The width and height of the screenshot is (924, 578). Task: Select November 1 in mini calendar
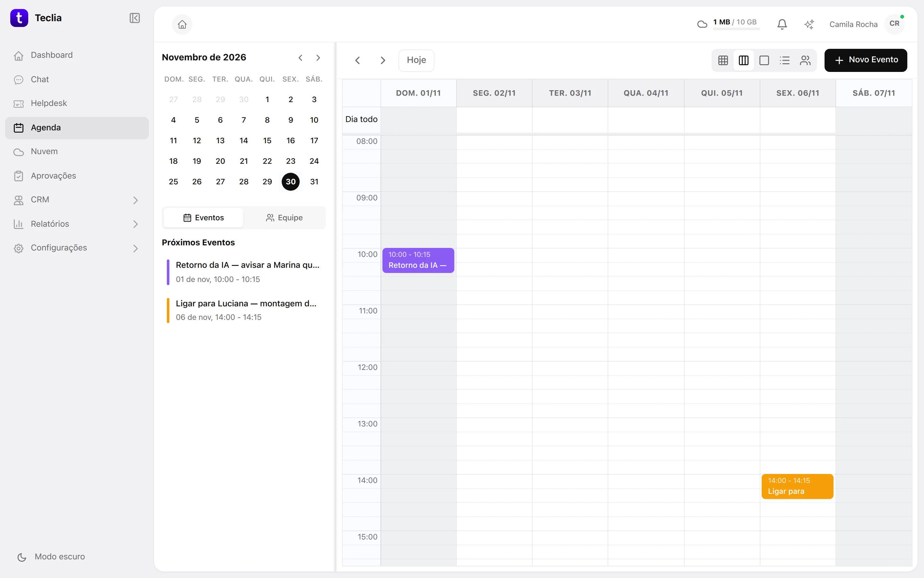tap(267, 100)
